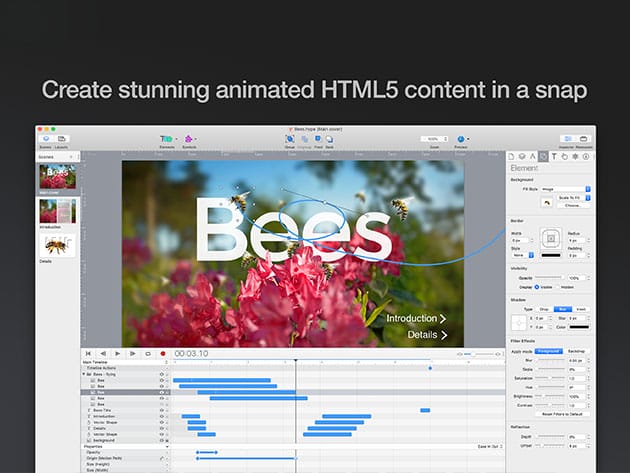
Task: Open the Elements toolbar menu
Action: pos(165,139)
